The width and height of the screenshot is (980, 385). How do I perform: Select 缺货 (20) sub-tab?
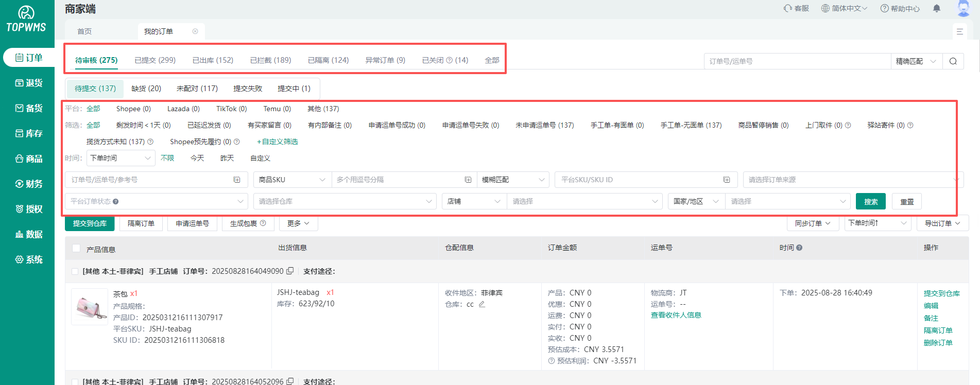coord(146,89)
